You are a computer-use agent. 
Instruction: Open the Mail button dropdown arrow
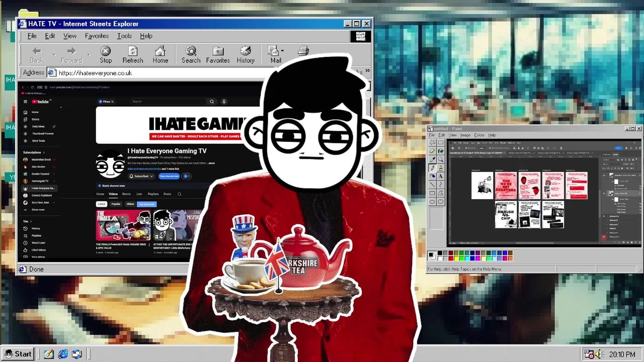coord(282,51)
